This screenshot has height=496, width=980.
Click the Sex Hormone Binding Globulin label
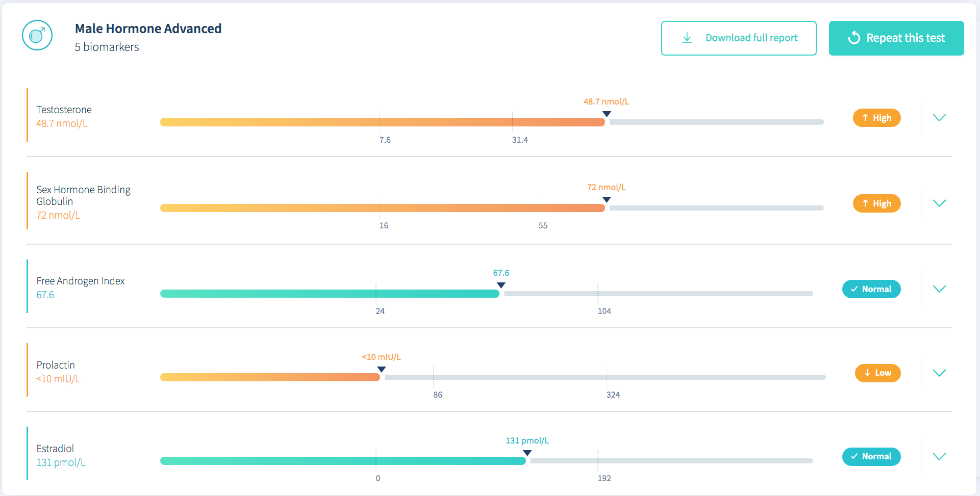coord(83,195)
